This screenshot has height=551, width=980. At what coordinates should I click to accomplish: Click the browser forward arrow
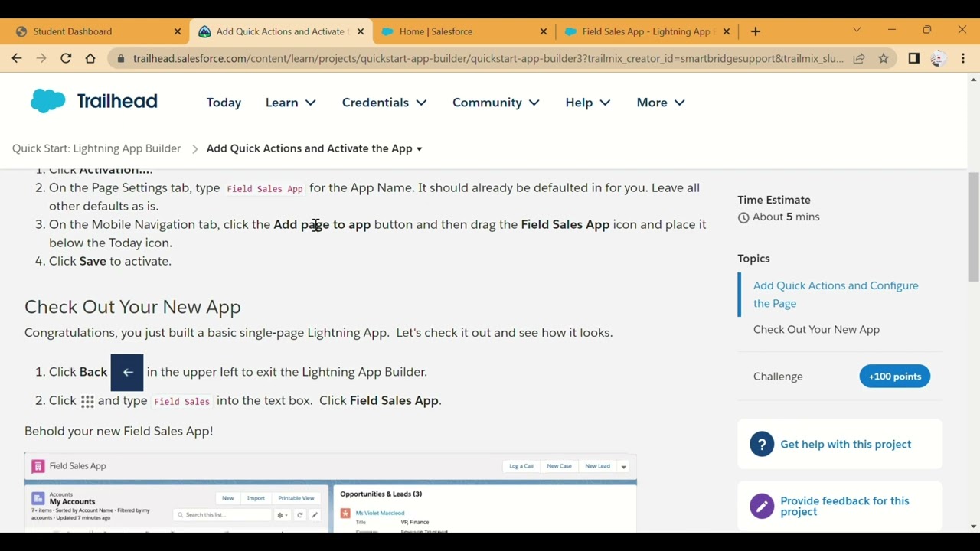pyautogui.click(x=41, y=58)
